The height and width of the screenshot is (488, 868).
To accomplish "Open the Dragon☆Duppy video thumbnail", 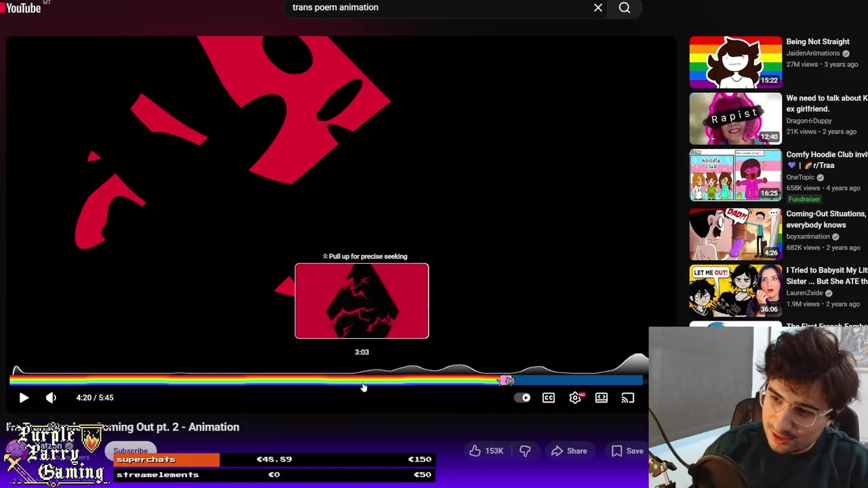I will tap(735, 119).
